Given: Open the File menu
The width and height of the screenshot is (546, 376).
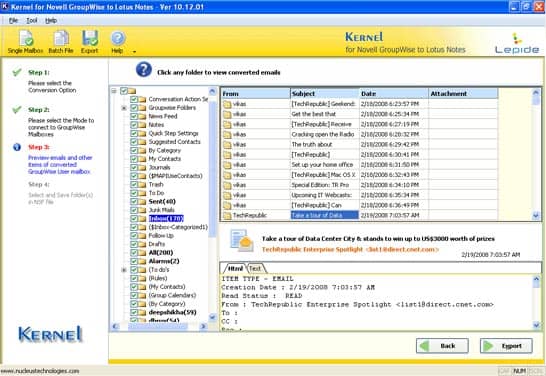Looking at the screenshot, I should tap(13, 21).
